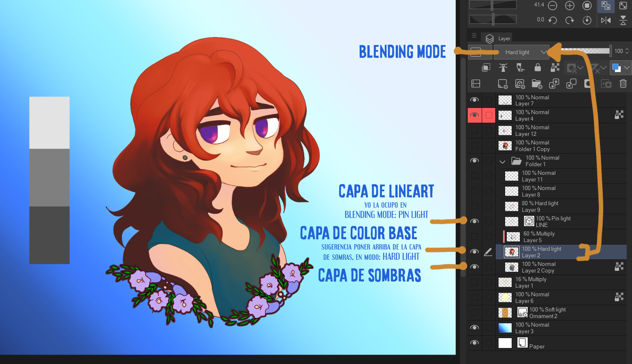Click the fit-to-navigator icon
This screenshot has height=364, width=632.
pos(606,5)
